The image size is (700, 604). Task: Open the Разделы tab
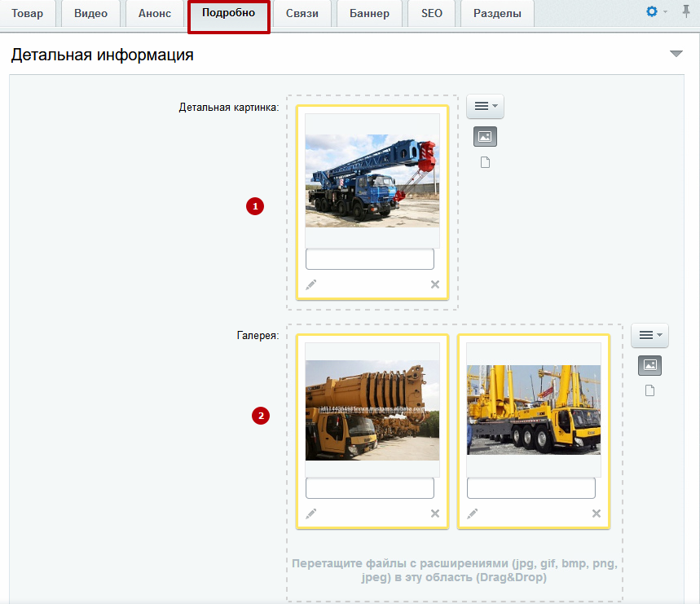tap(497, 13)
